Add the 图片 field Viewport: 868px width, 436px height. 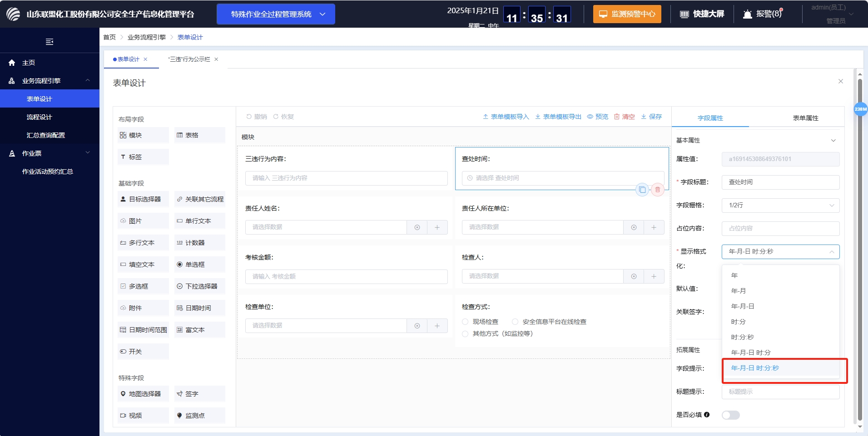pyautogui.click(x=143, y=221)
